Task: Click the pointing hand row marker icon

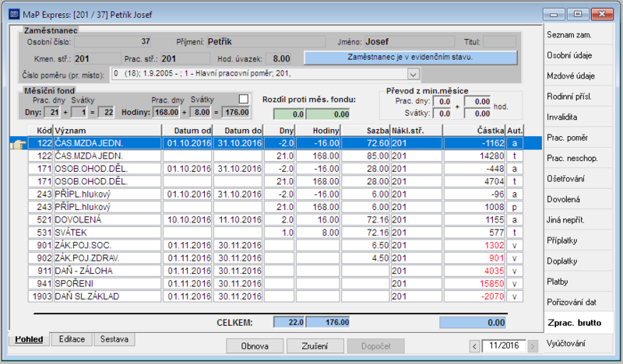Action: tap(18, 144)
